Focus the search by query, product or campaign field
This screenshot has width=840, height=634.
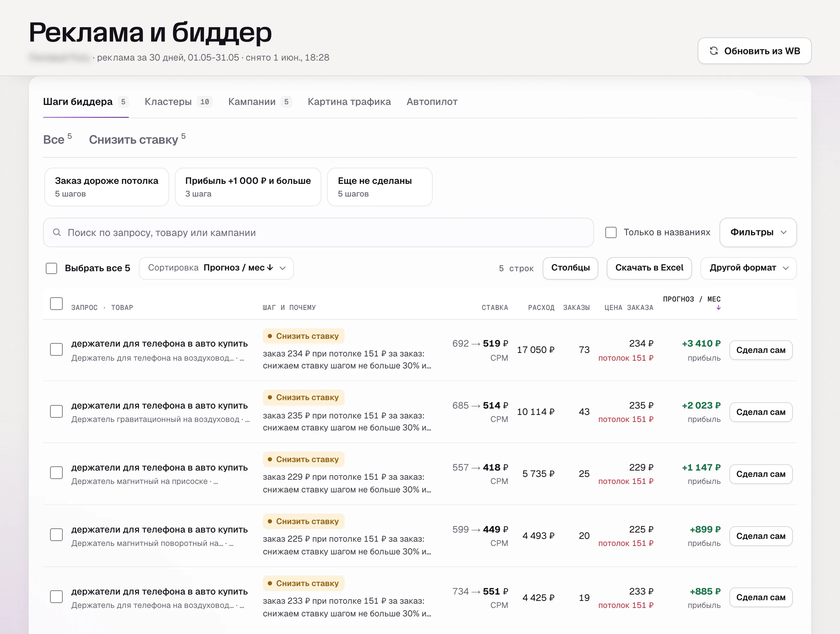point(318,232)
